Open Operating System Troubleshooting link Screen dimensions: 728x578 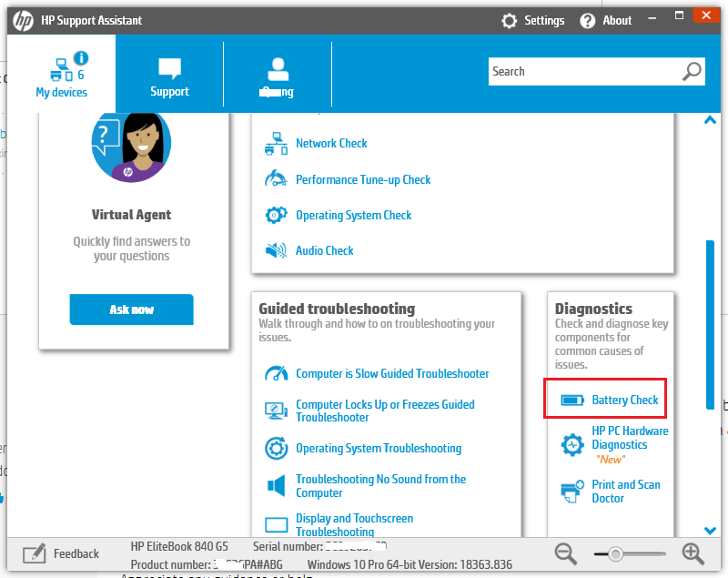coord(379,449)
